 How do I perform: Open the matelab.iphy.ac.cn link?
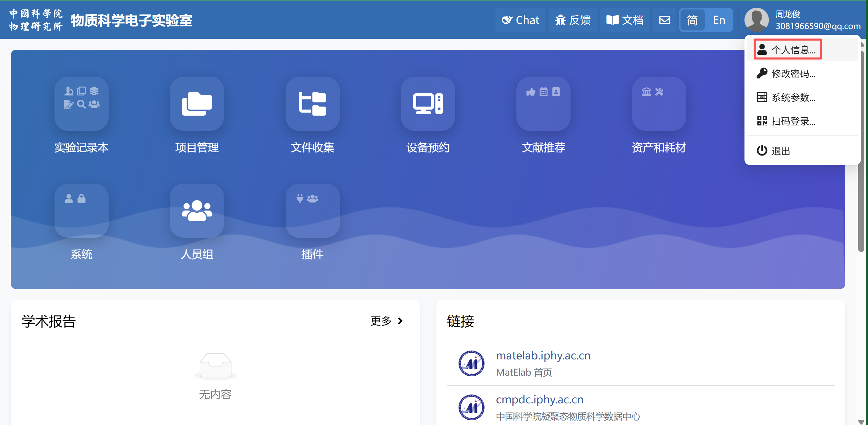pyautogui.click(x=543, y=355)
